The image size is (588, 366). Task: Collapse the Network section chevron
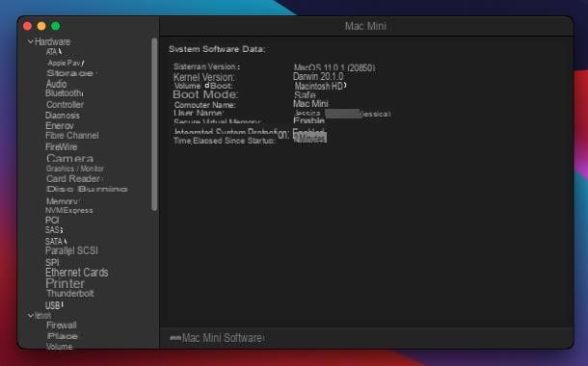point(31,316)
